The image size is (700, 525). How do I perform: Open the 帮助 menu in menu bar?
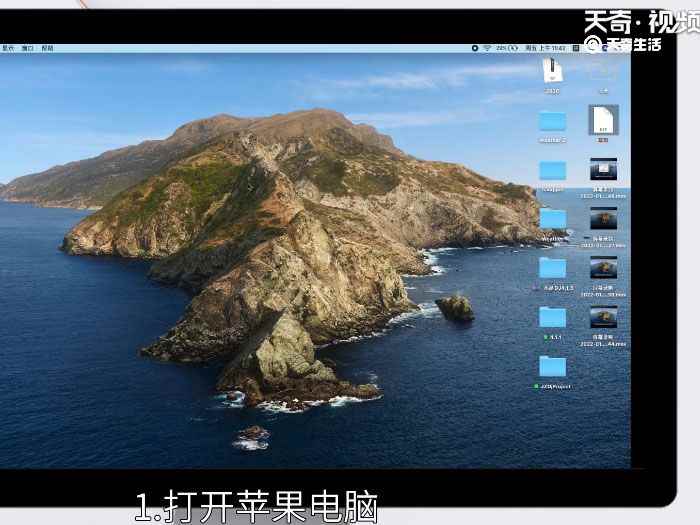[x=47, y=48]
